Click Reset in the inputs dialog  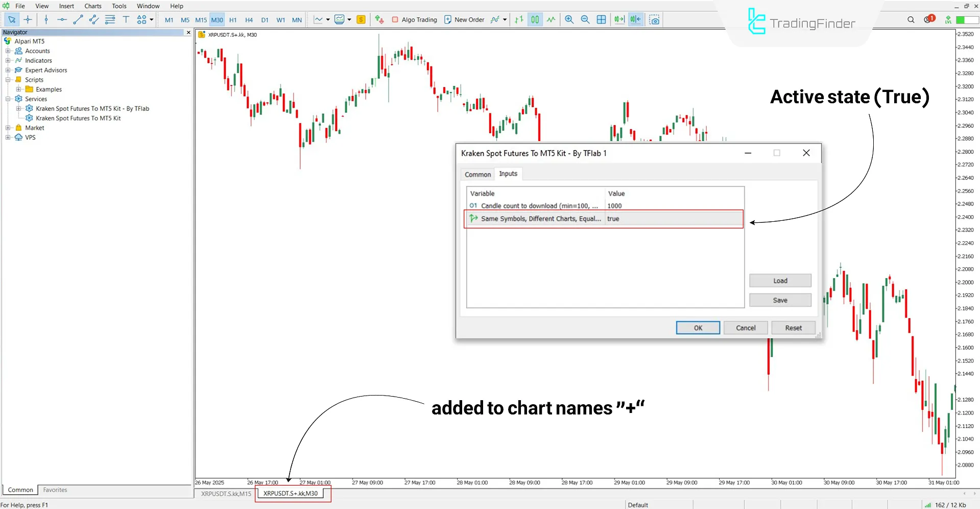point(793,328)
